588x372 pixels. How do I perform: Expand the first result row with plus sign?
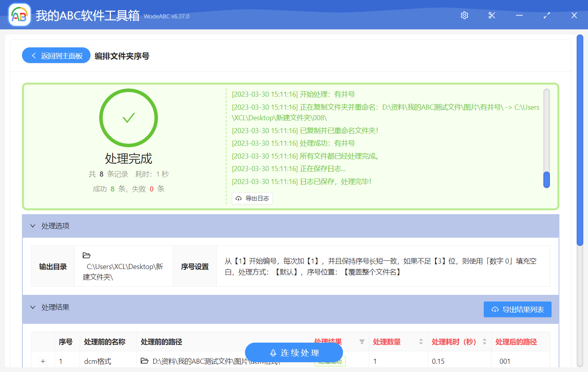[x=42, y=361]
